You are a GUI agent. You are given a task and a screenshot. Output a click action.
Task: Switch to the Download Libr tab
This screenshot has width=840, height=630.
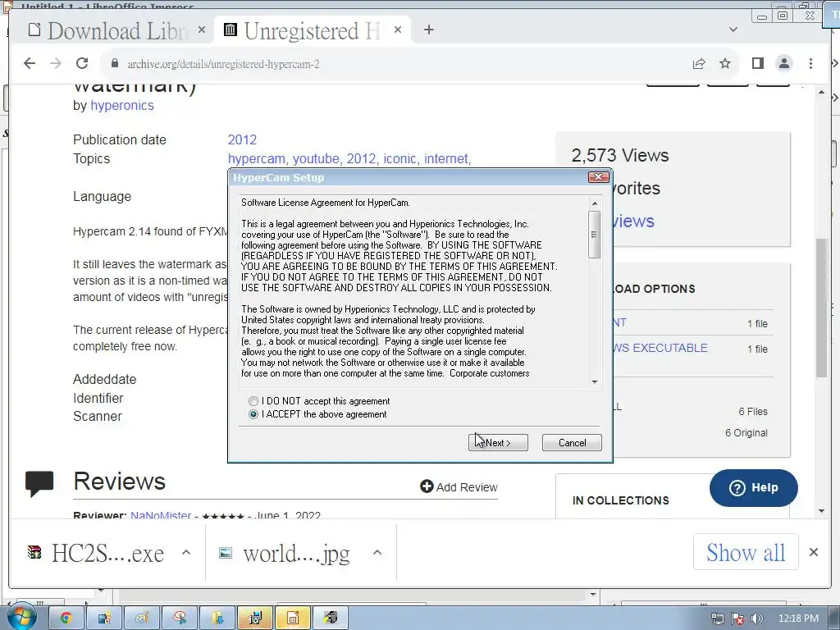tap(112, 30)
